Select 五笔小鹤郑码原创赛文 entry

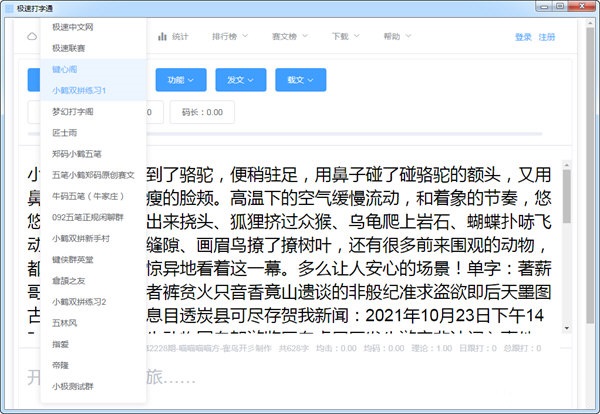point(93,175)
